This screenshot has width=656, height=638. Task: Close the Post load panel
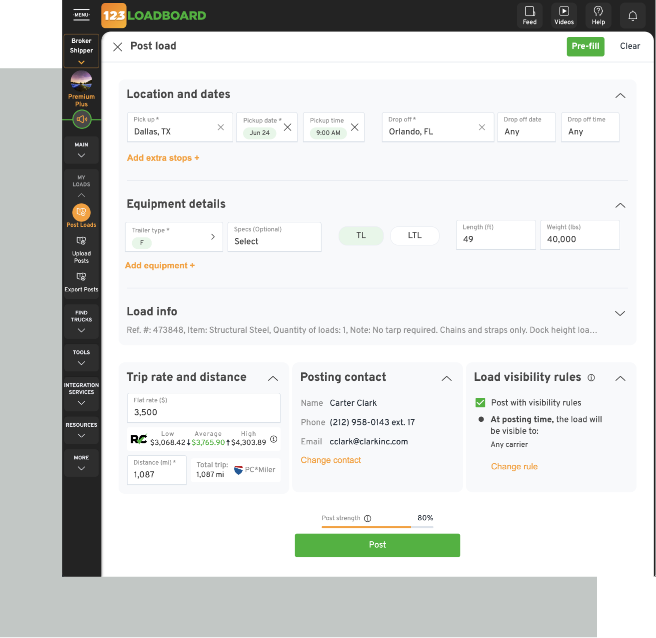point(118,46)
